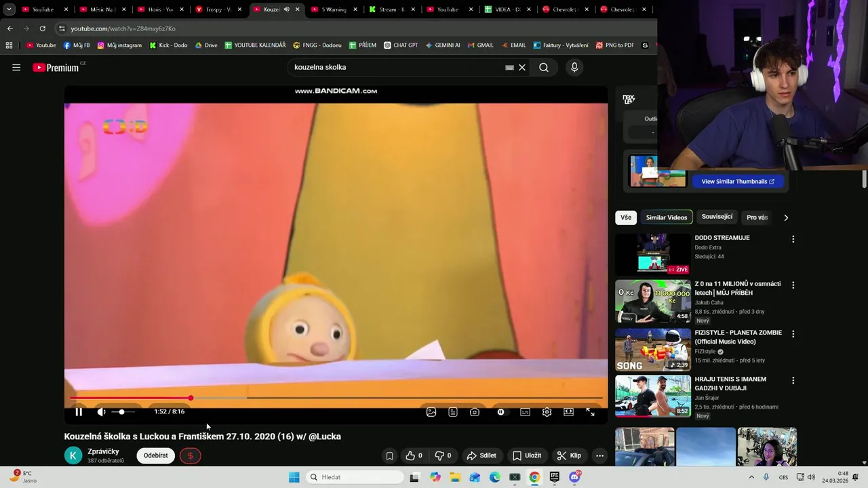Open on-screen keyboard icon in search box
868x488 pixels.
(x=509, y=68)
